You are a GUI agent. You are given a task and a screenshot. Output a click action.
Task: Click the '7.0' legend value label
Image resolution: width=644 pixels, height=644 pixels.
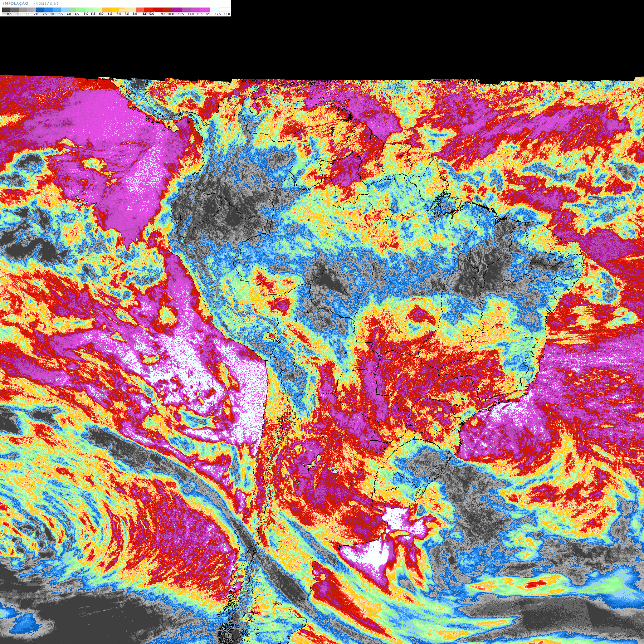point(119,14)
